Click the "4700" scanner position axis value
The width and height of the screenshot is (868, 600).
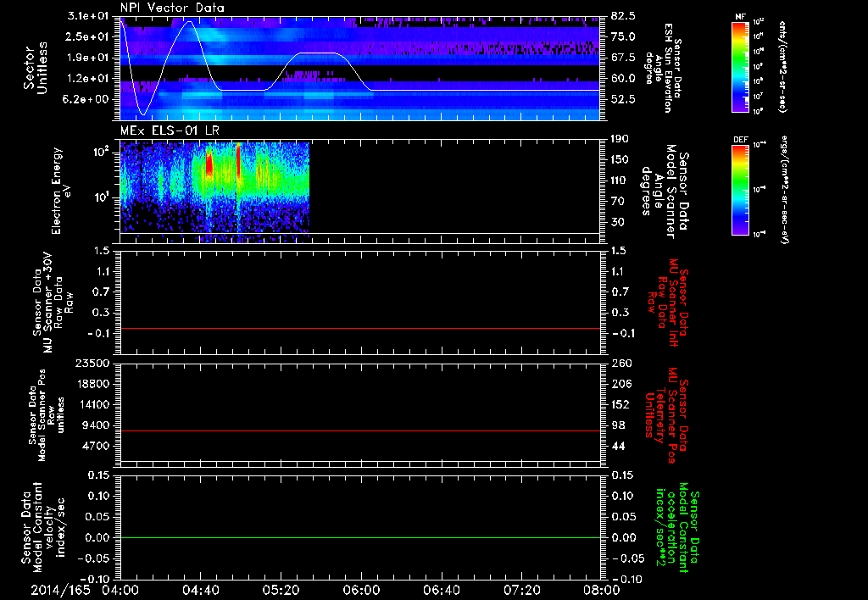point(97,447)
